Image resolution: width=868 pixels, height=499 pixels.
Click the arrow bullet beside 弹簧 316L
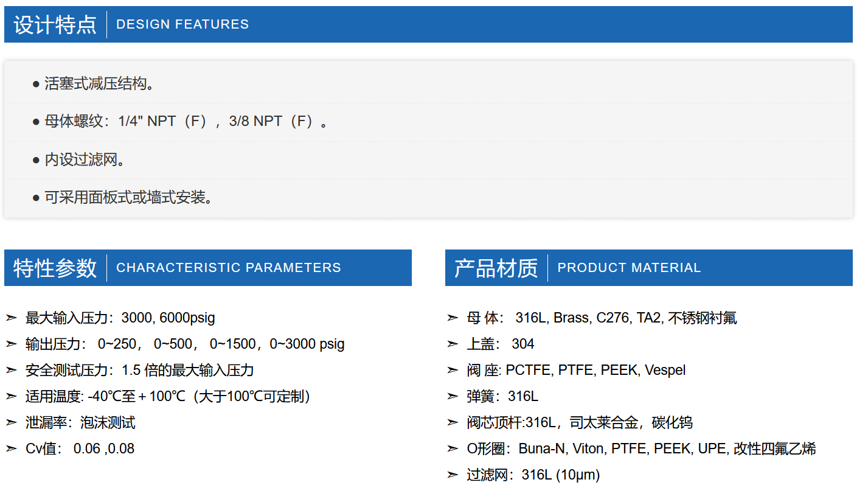tap(452, 396)
